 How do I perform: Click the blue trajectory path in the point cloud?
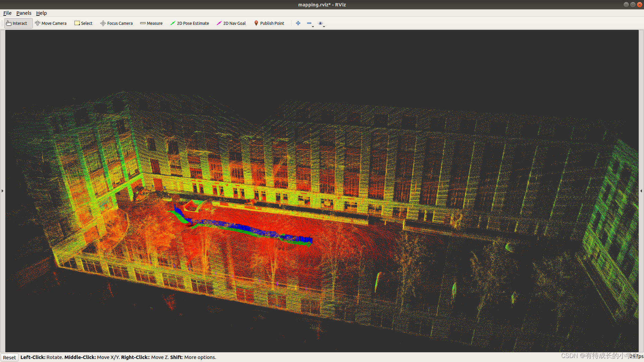point(241,227)
